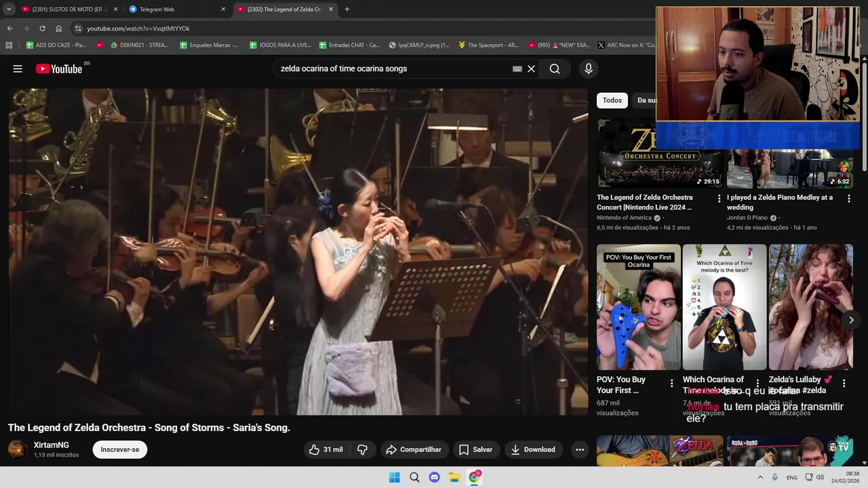This screenshot has width=868, height=488.
Task: Like the video (31 mil)
Action: (326, 449)
